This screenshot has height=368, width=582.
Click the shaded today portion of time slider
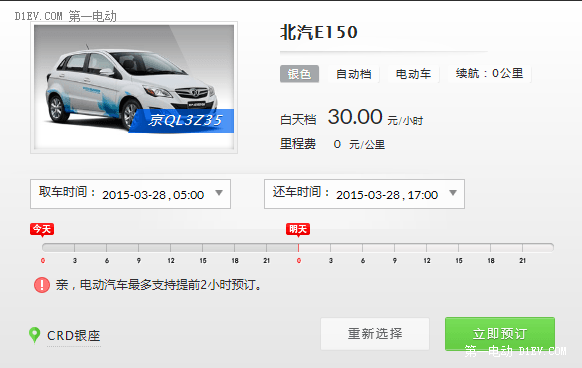coord(170,247)
